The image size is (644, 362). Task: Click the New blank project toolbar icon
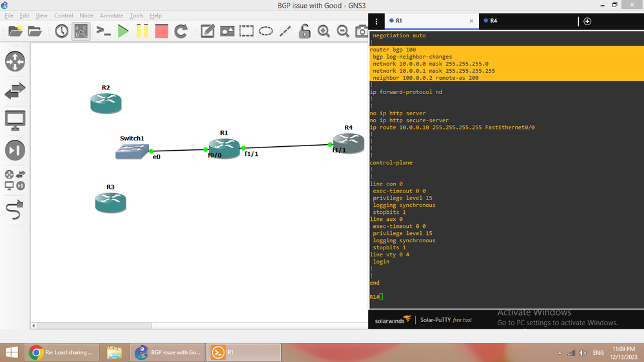point(15,31)
